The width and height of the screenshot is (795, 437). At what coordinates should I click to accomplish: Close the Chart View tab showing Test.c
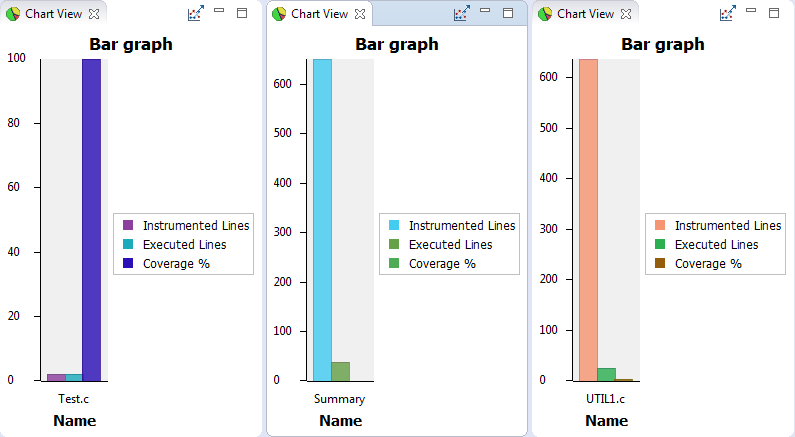point(94,14)
